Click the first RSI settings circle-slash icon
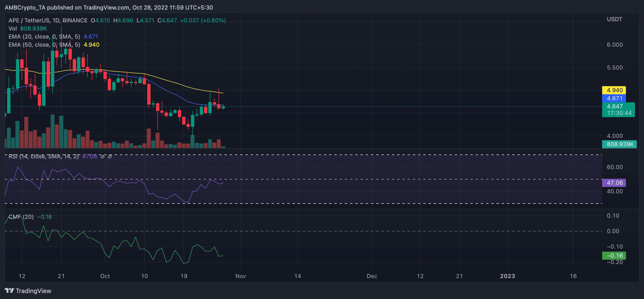This screenshot has height=299, width=644. [103, 156]
